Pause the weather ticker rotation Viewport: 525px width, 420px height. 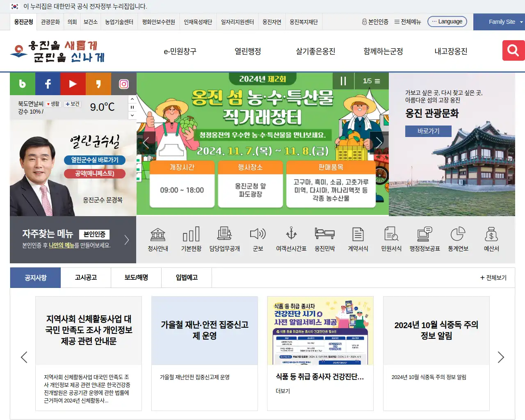pos(132,107)
